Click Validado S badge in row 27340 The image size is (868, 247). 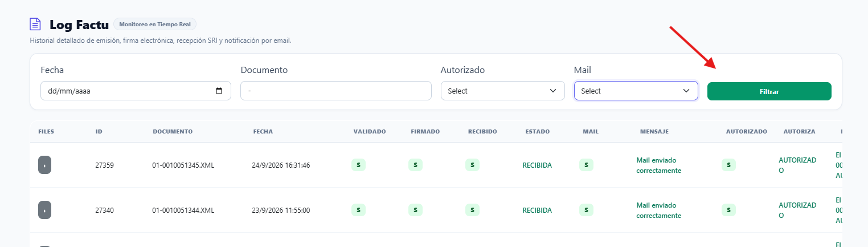coord(358,210)
